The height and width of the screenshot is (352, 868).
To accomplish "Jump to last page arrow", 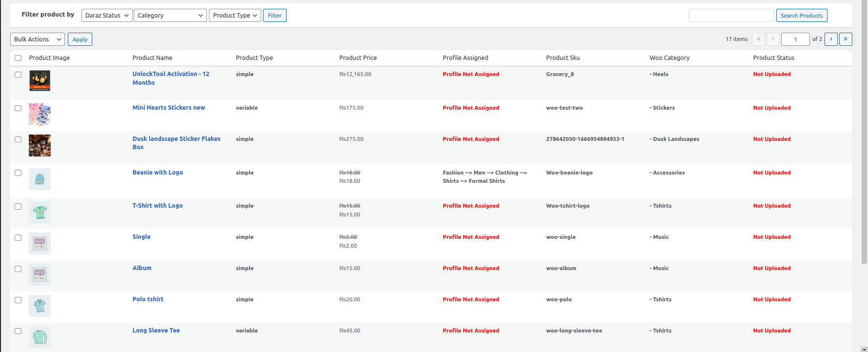I will pyautogui.click(x=846, y=39).
